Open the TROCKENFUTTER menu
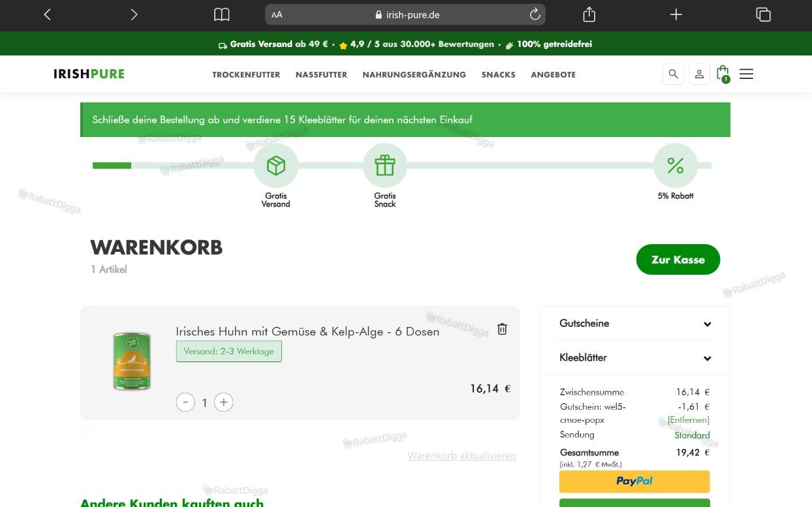This screenshot has height=507, width=812. (246, 74)
